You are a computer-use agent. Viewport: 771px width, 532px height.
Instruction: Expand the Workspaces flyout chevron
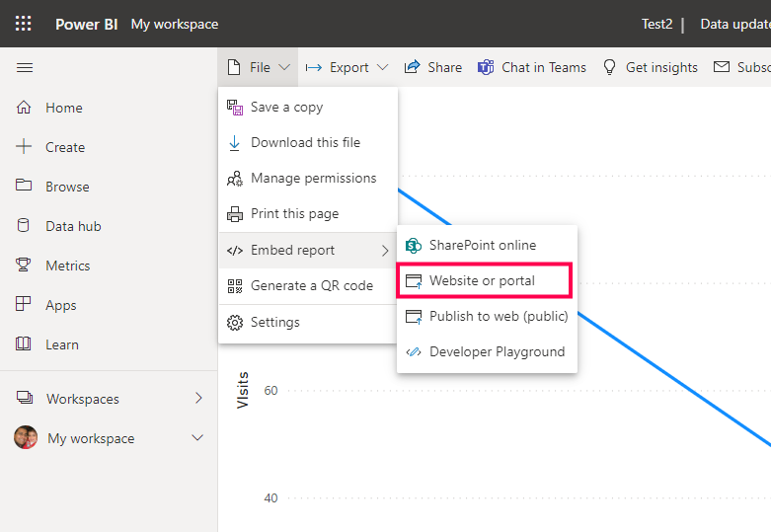click(x=198, y=399)
